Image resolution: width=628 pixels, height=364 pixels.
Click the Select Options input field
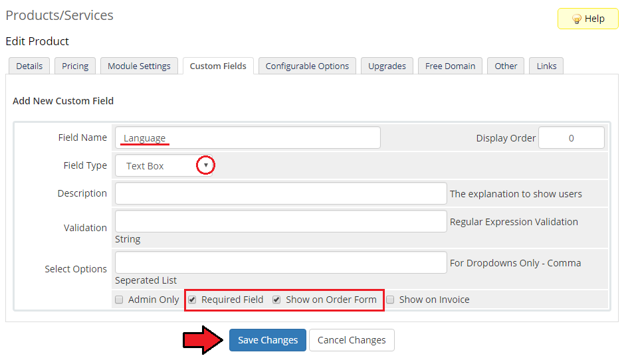point(280,262)
